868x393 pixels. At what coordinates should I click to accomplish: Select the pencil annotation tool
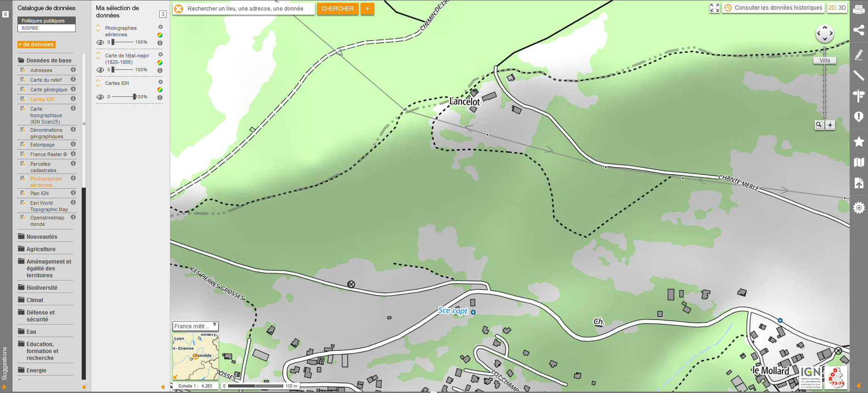858,55
